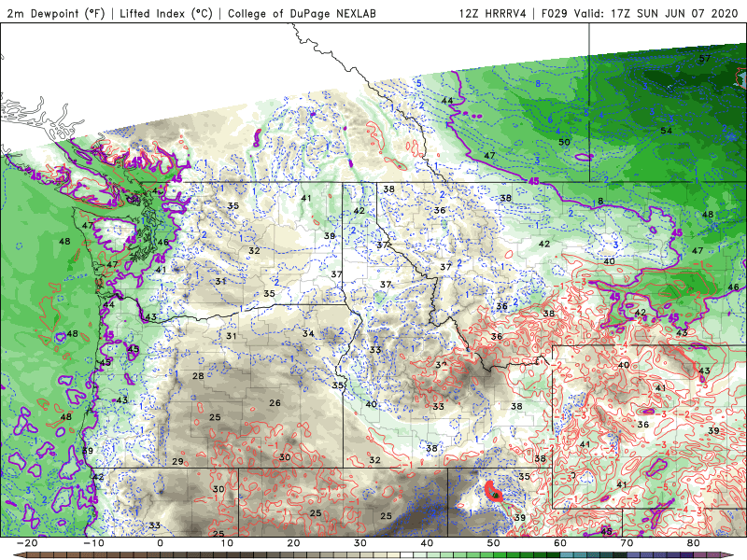Click the 80 tick label on the color scale
747x560 pixels.
694,543
